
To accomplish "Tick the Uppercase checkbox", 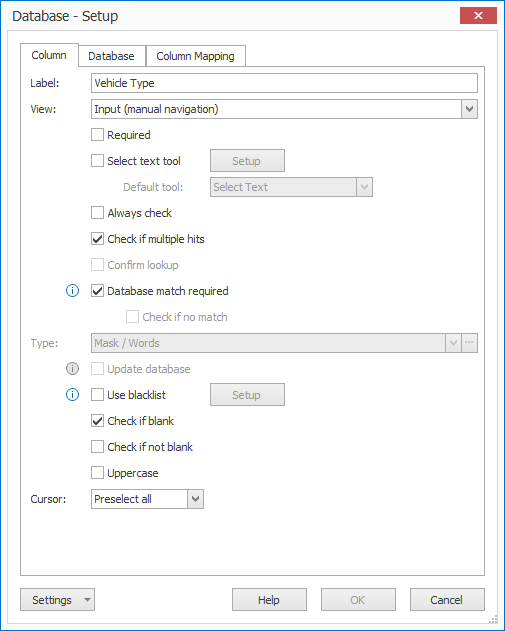I will pyautogui.click(x=97, y=473).
